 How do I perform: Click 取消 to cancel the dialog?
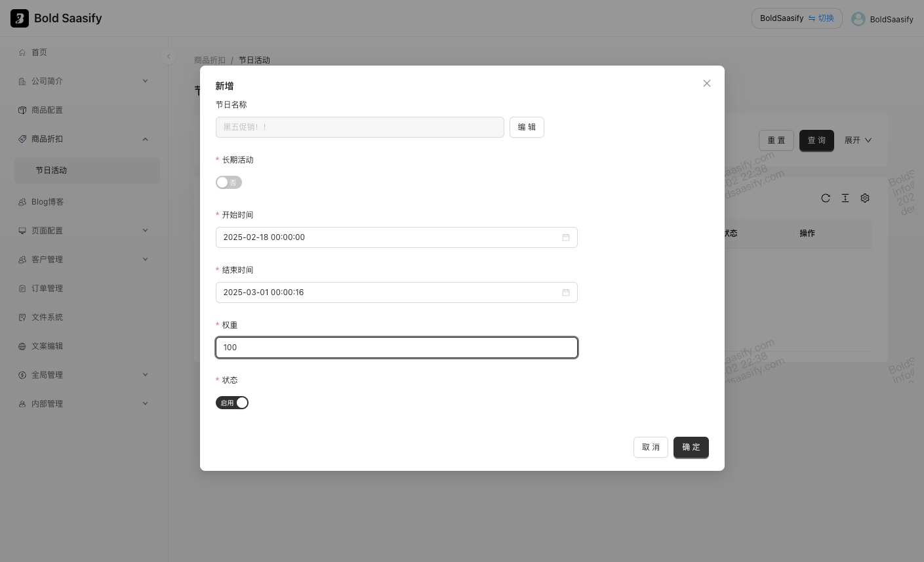click(x=651, y=447)
